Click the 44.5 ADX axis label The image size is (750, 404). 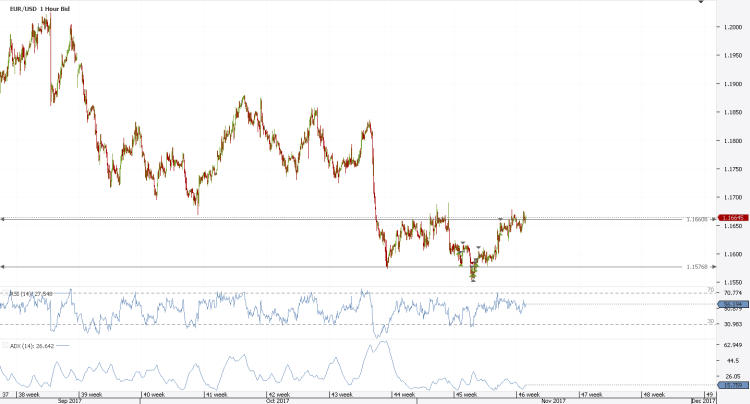pos(733,361)
